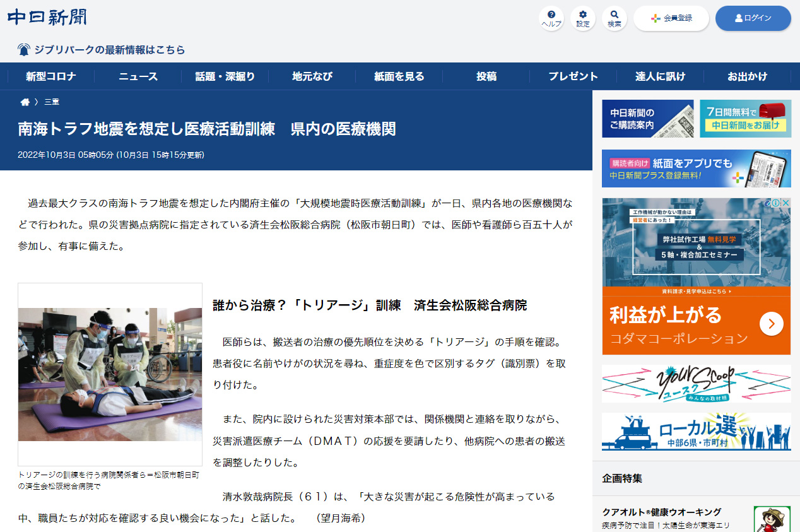
Task: Open the ヘルプ help icon
Action: (x=551, y=18)
